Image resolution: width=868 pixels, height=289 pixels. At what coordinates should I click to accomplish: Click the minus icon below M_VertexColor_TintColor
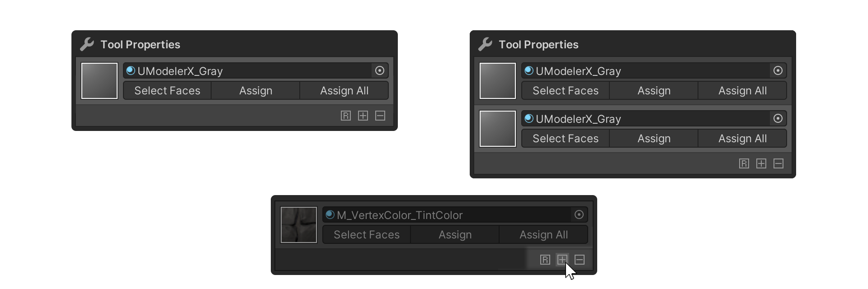pyautogui.click(x=580, y=260)
